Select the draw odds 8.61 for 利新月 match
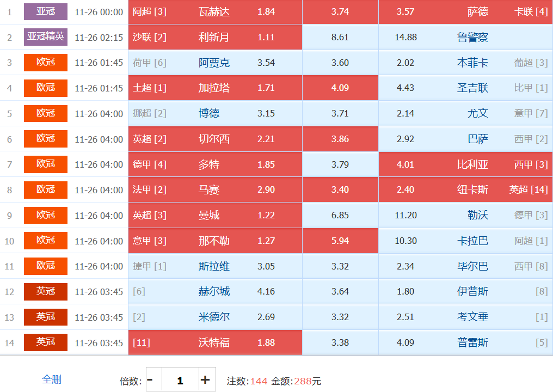Viewport: 553px width, 392px height. coord(340,37)
